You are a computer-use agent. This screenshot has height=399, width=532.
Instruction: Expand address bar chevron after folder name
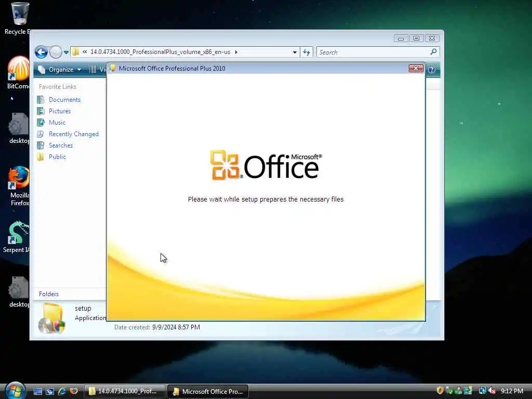coord(236,52)
